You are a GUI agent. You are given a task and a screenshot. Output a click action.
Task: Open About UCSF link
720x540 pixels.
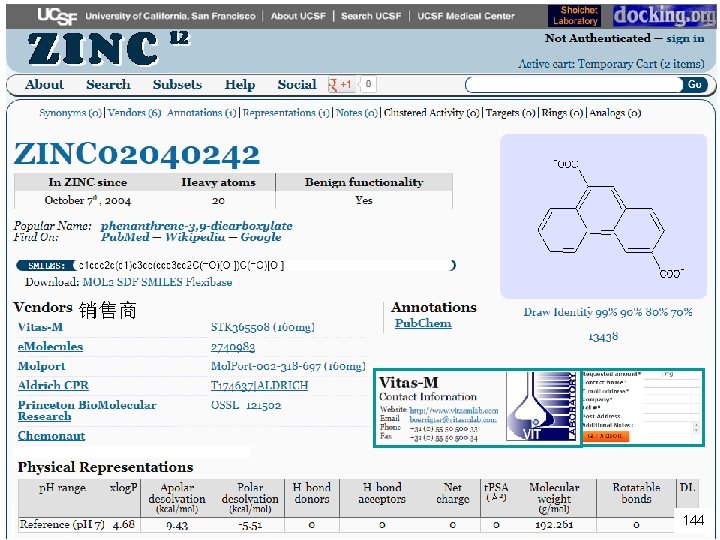click(x=298, y=16)
